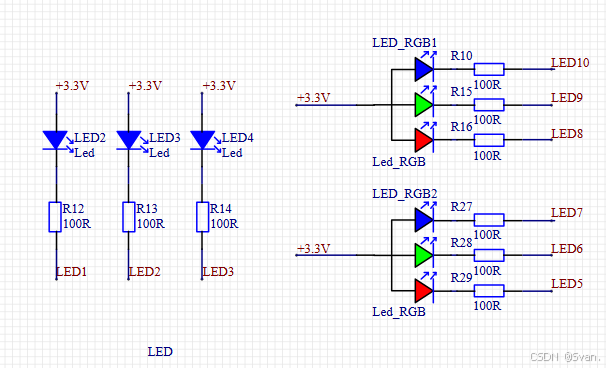
Task: Select the LED3 diode symbol
Action: click(x=129, y=140)
